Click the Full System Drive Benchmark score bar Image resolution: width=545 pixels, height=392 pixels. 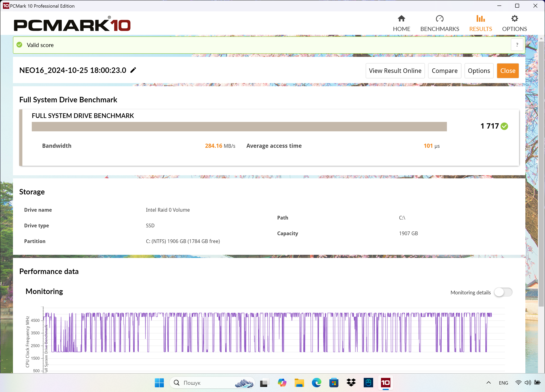(239, 126)
